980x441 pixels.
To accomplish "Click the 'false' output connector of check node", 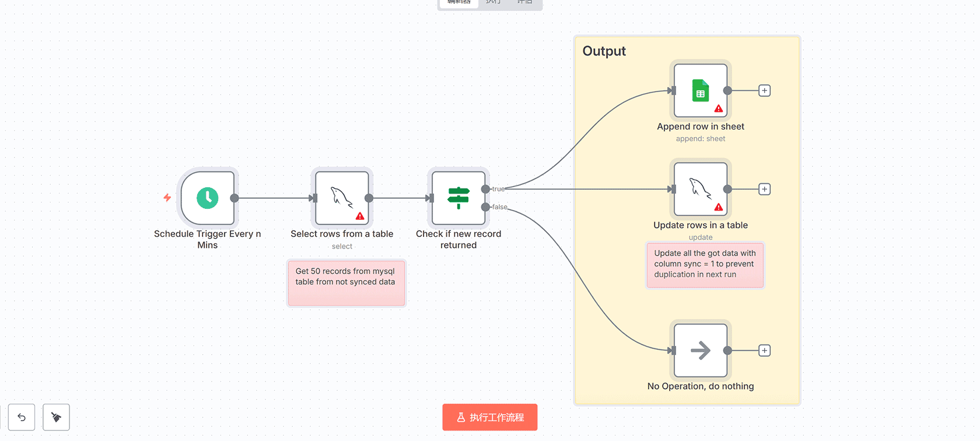I will [485, 207].
